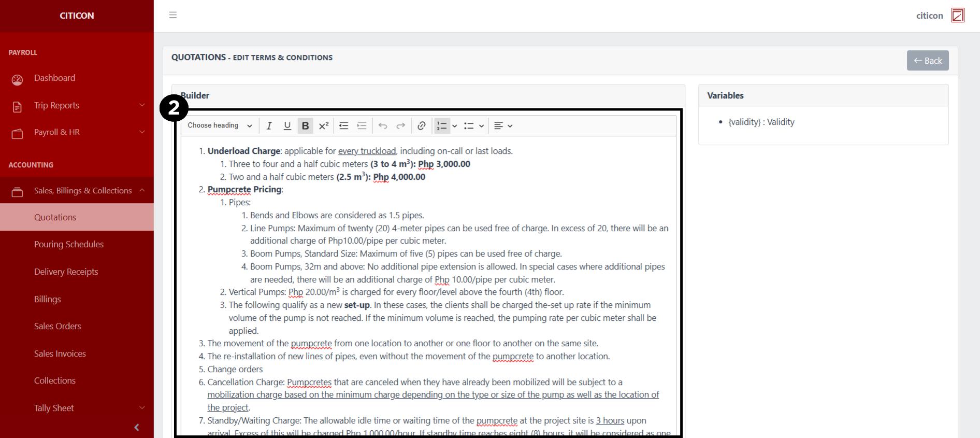Open text alignment dropdown
This screenshot has width=980, height=438.
[x=503, y=126]
